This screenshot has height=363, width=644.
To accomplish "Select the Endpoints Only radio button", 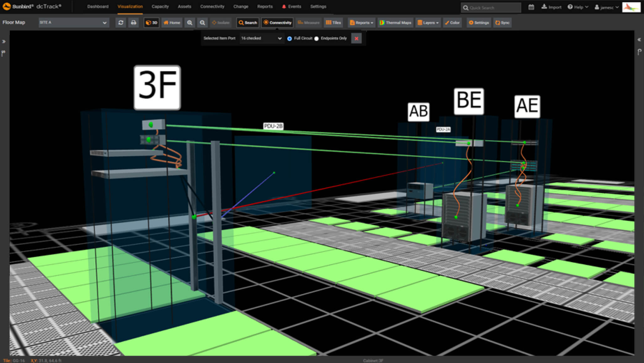I will [x=316, y=39].
